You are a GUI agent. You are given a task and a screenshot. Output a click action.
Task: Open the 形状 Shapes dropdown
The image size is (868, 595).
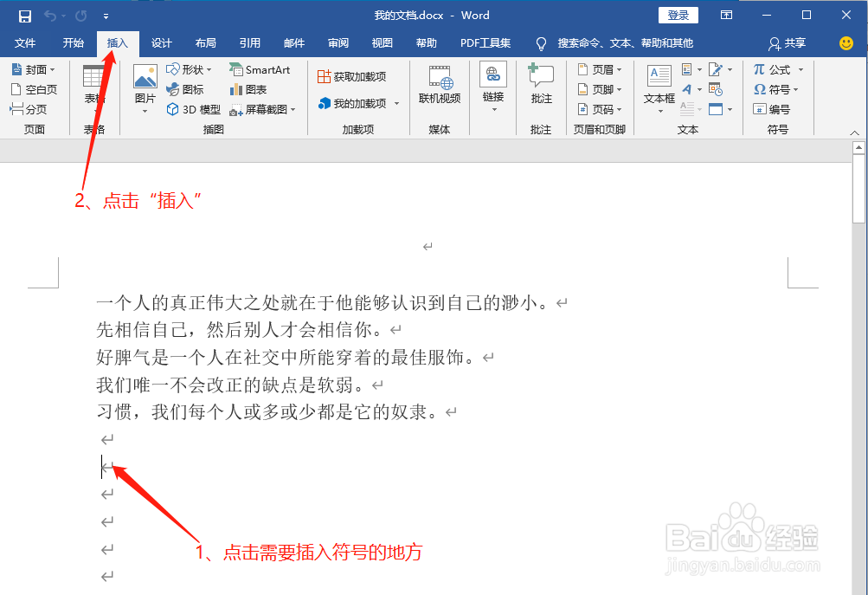point(189,70)
